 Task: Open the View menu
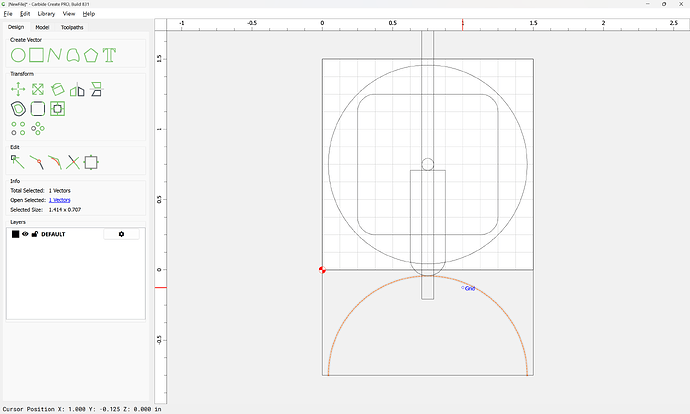[x=69, y=14]
